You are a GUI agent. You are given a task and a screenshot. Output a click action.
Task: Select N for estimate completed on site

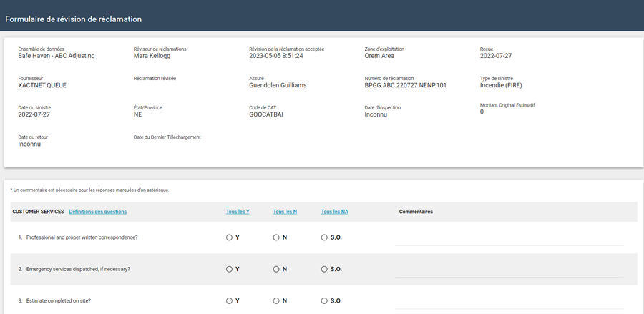[276, 300]
